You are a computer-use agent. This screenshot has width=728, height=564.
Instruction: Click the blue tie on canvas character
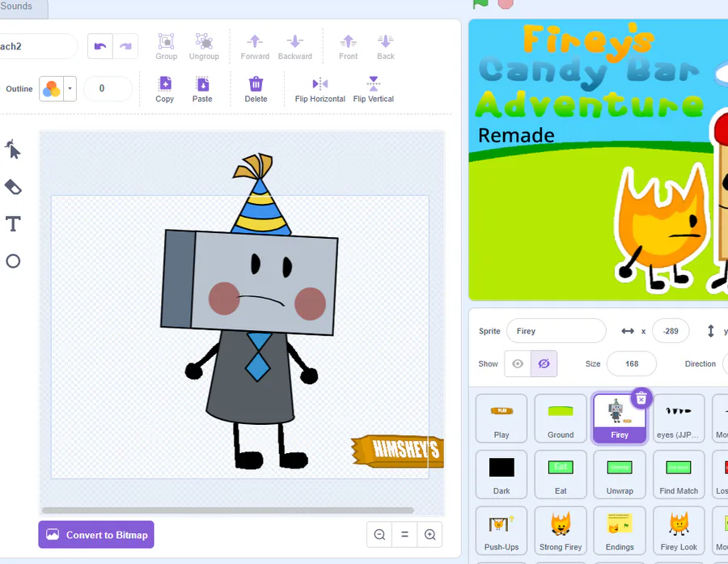coord(258,356)
